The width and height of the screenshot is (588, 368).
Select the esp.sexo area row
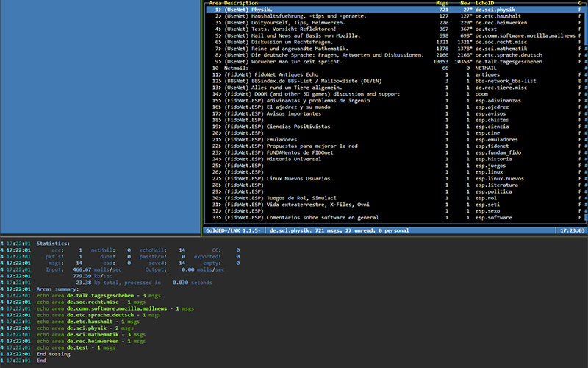(395, 211)
